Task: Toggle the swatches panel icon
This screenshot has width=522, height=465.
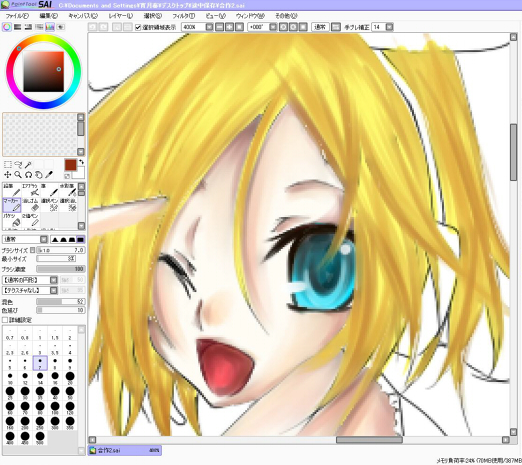Action: pos(50,27)
